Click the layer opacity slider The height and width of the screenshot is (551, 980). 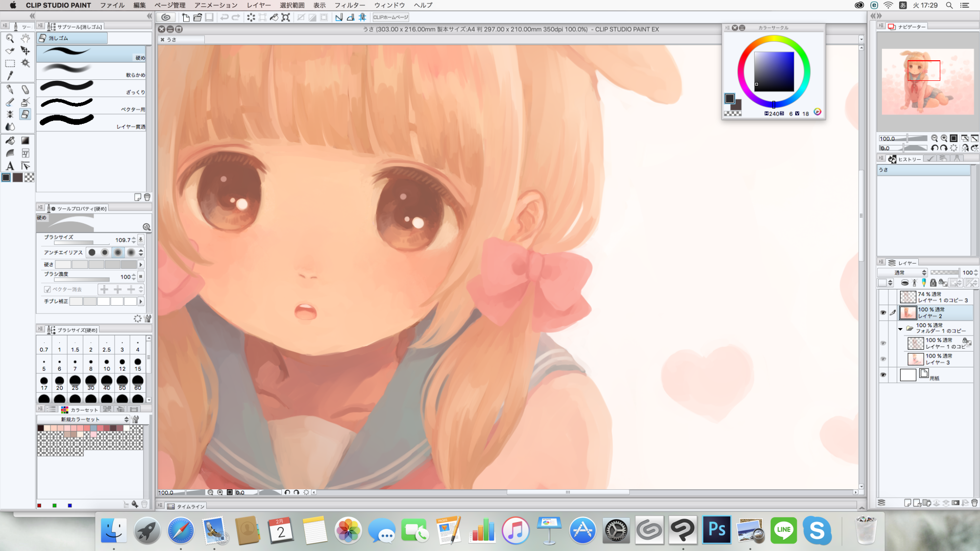point(944,273)
